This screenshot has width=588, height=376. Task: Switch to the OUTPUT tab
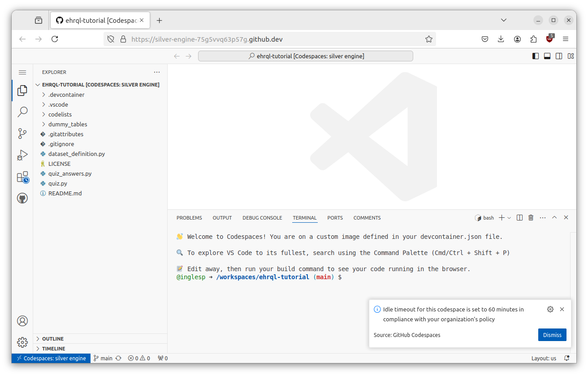coord(222,218)
